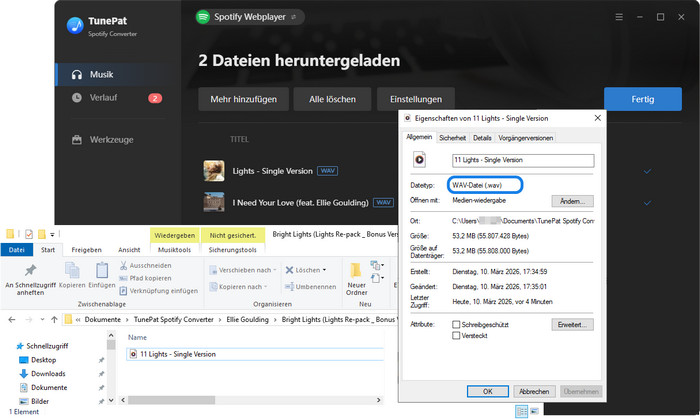
Task: Click Mehr hinzufügen button
Action: coord(243,99)
